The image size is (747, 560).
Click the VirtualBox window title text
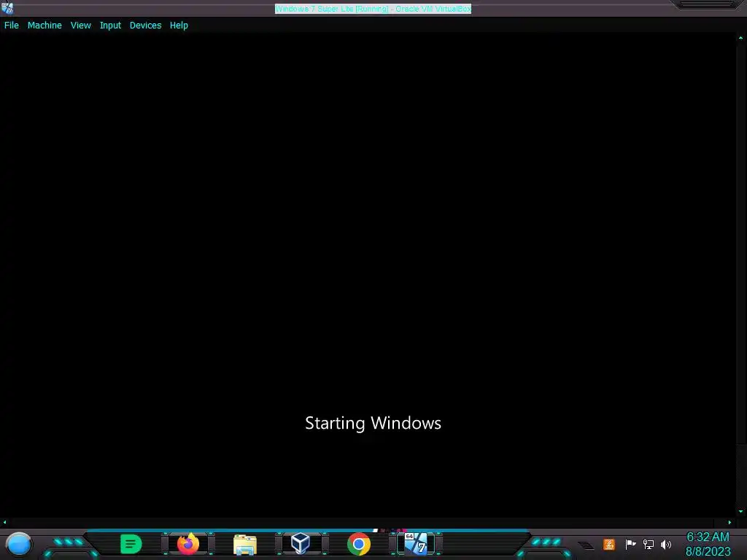[373, 9]
